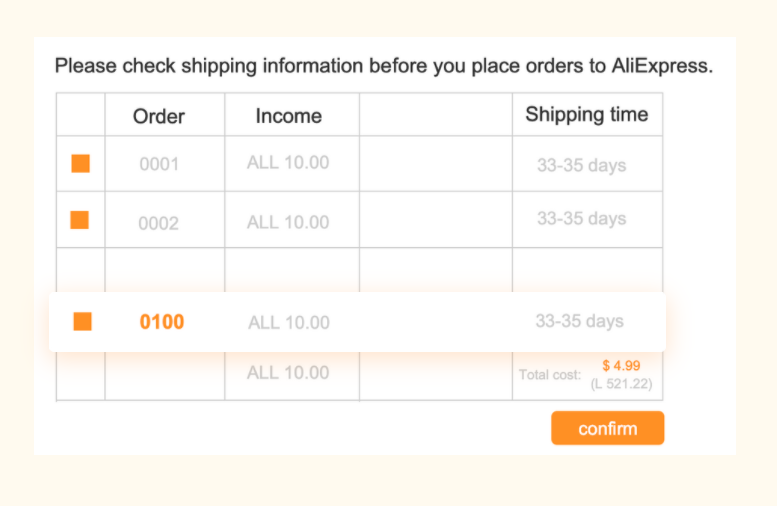Viewport: 777px width, 506px height.
Task: Click the income value for order 0100
Action: 289,322
